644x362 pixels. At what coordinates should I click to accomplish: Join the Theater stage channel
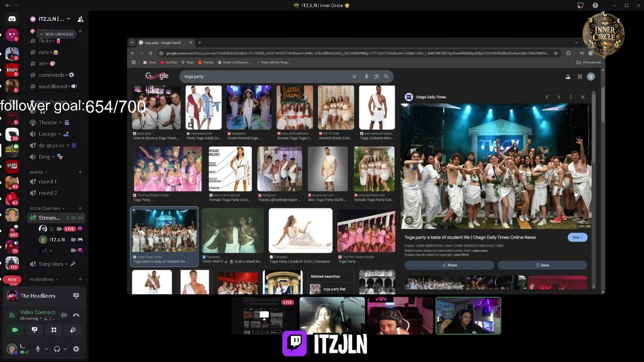(55, 122)
